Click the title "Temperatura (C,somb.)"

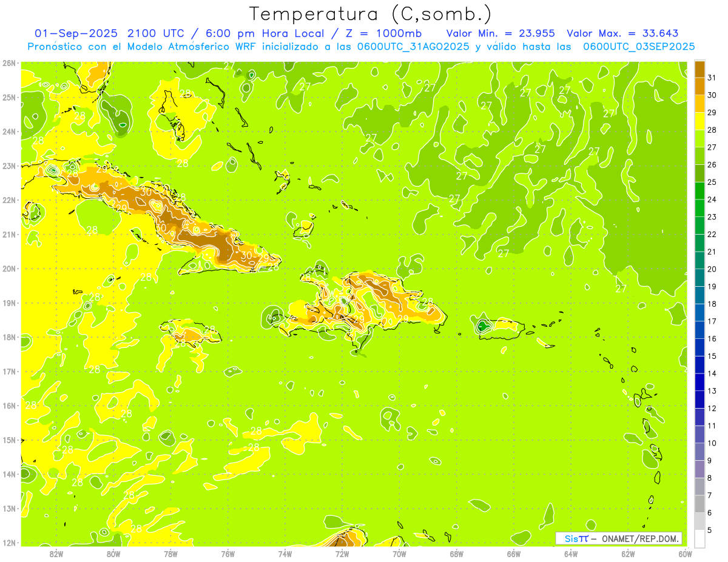click(x=371, y=13)
